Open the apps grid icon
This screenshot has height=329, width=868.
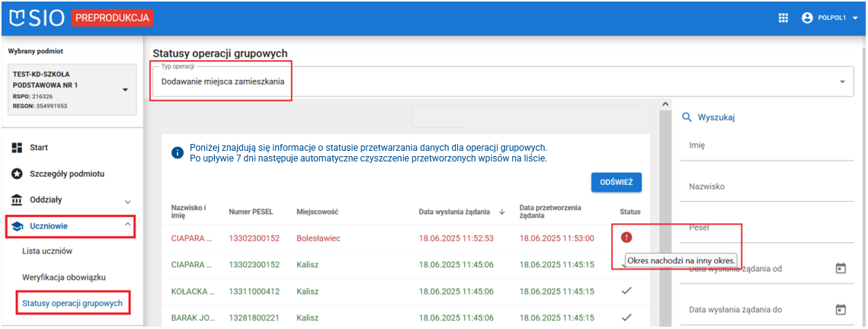click(x=783, y=18)
